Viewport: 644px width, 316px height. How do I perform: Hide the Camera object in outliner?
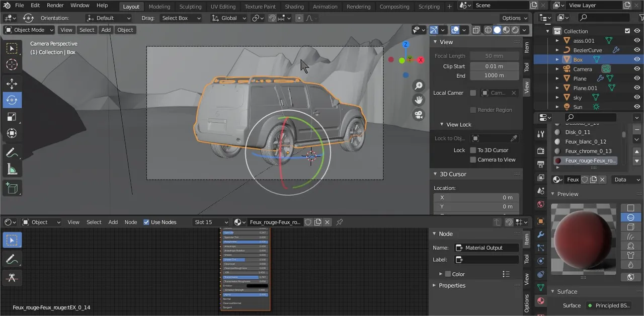click(637, 69)
